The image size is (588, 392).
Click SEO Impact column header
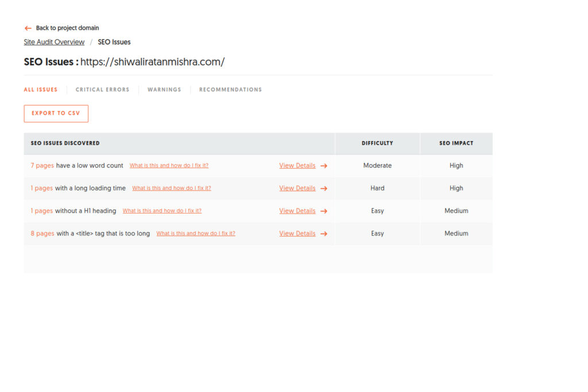click(457, 143)
